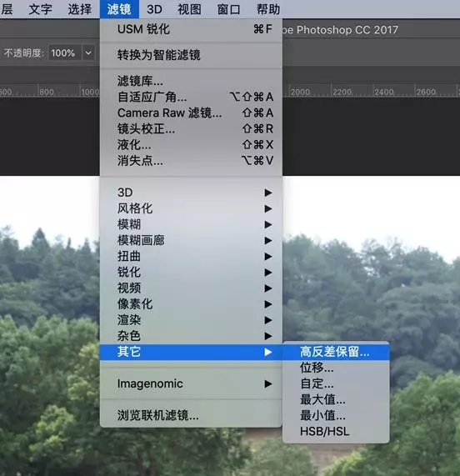Click the 不透明度 label
This screenshot has height=476, width=460.
click(x=24, y=53)
